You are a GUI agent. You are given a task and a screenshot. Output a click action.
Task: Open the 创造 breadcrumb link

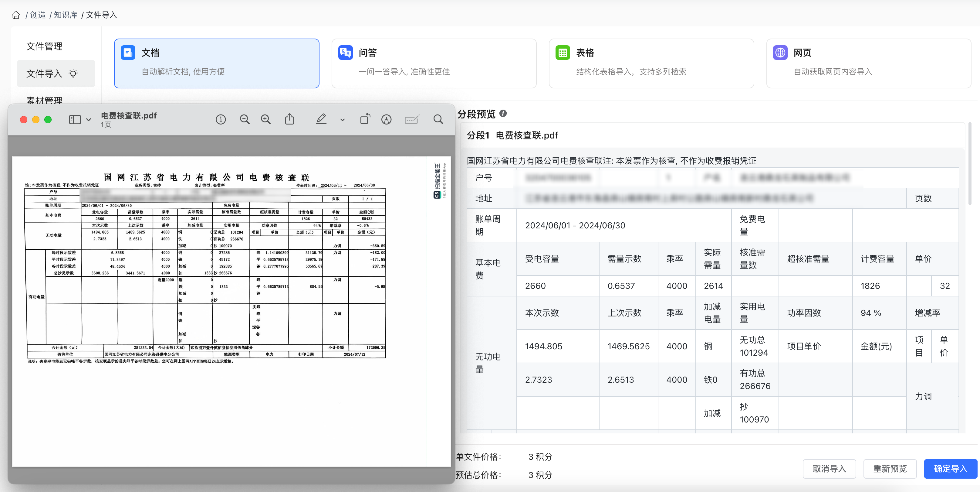(38, 15)
